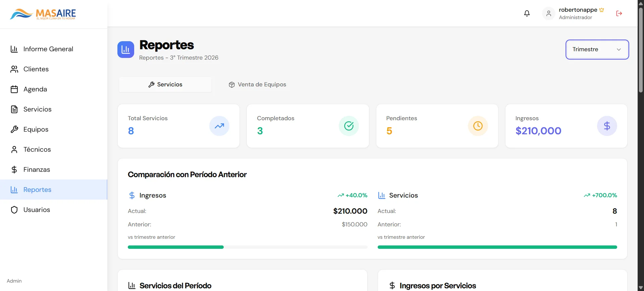Go to Técnicos in the sidebar
The image size is (644, 291).
(x=54, y=150)
